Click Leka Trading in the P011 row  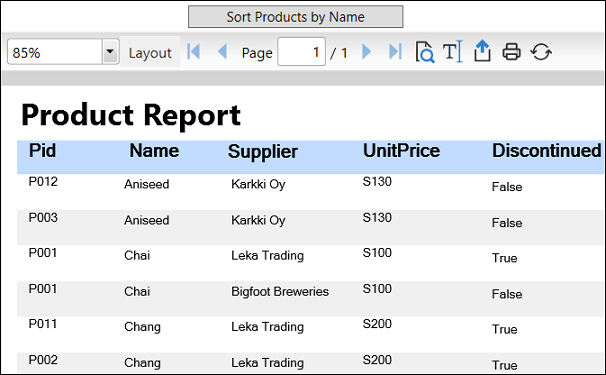click(267, 327)
